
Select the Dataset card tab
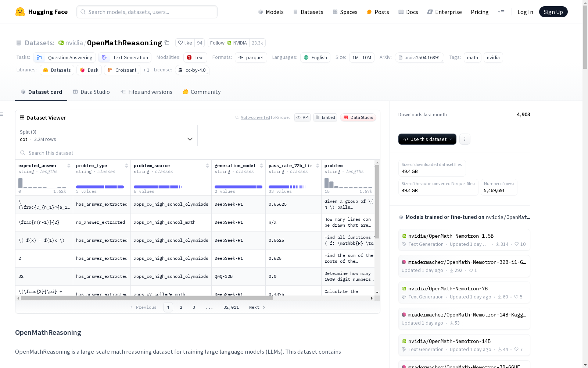point(41,92)
